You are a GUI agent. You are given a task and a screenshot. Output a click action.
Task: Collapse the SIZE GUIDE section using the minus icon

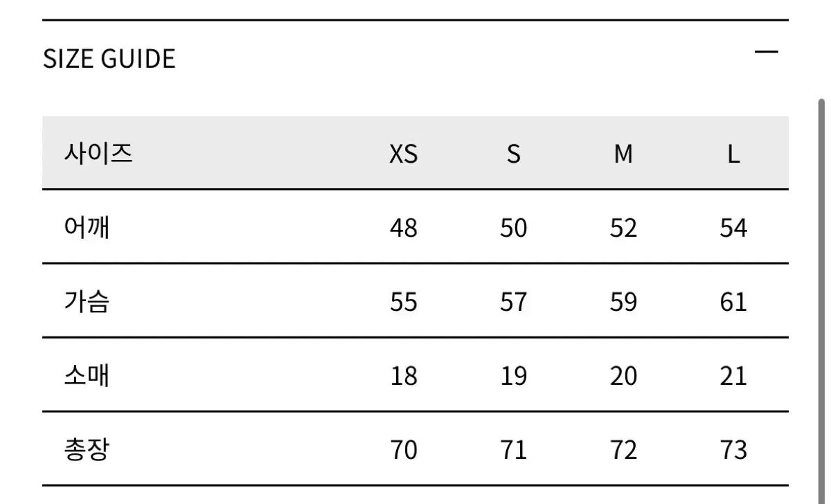[766, 53]
